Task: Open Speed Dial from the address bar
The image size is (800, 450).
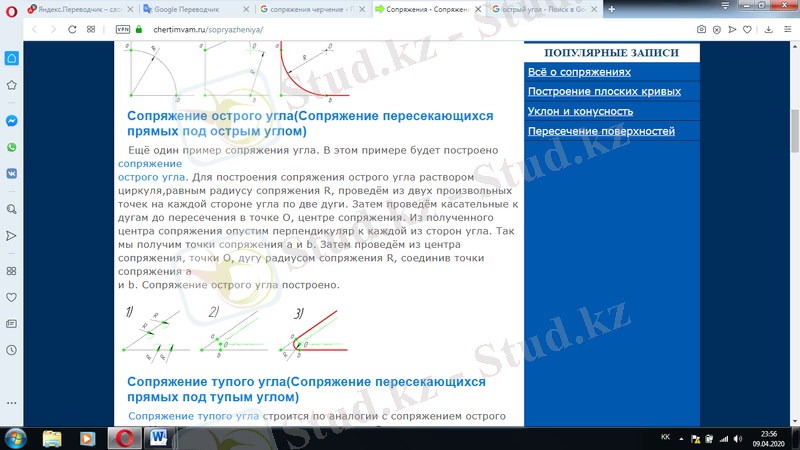Action: click(91, 30)
